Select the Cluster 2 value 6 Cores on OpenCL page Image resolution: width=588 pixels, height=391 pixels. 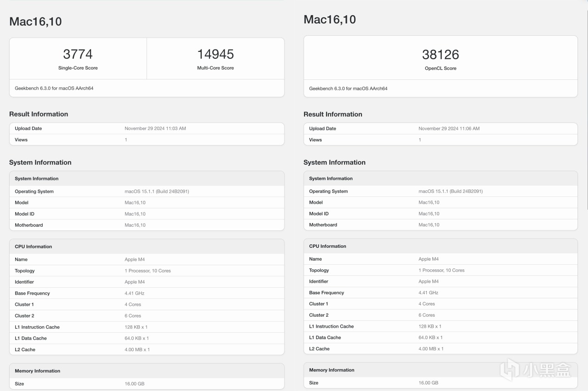click(427, 315)
